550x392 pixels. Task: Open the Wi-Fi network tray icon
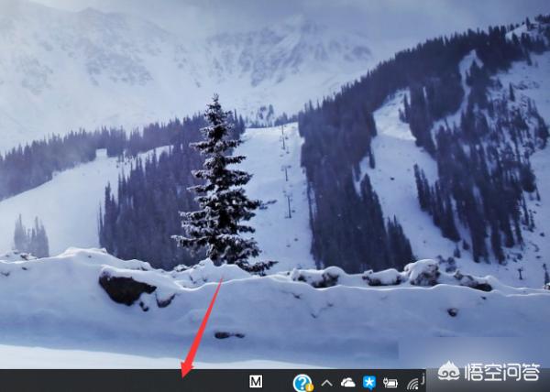(x=412, y=383)
